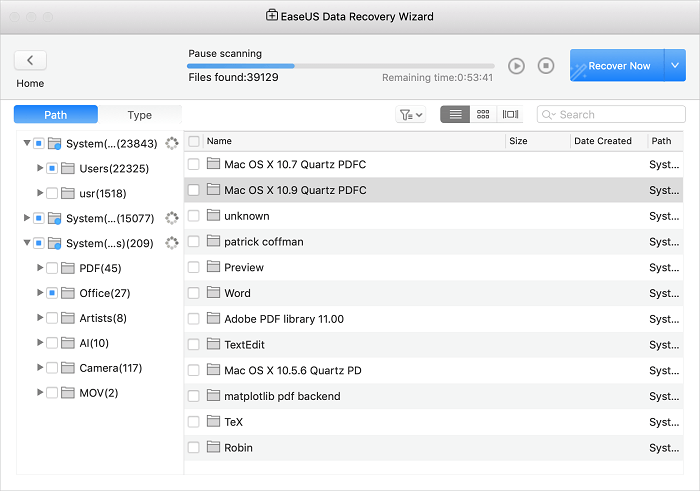Viewport: 700px width, 491px height.
Task: Sort by the Name column header
Action: pyautogui.click(x=354, y=141)
